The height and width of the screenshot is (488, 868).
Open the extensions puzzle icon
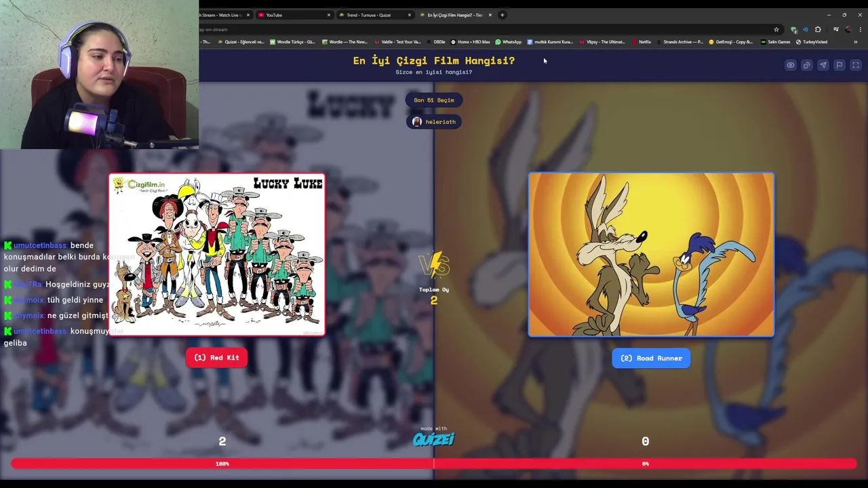point(818,29)
